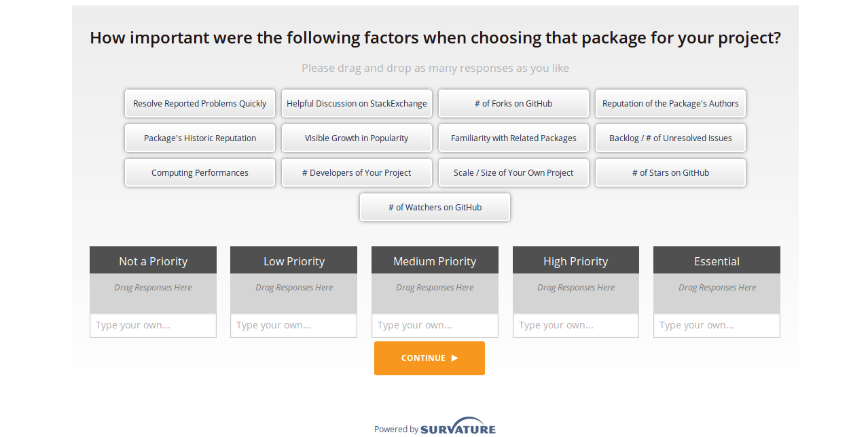Screen dimensions: 868x437
Task: Select the 'Computing Performances' card
Action: 200,173
